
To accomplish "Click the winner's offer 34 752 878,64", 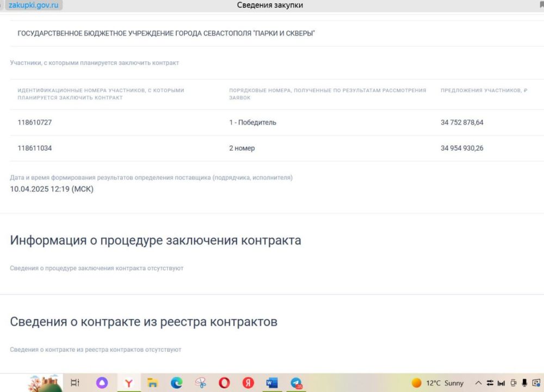I will tap(462, 122).
